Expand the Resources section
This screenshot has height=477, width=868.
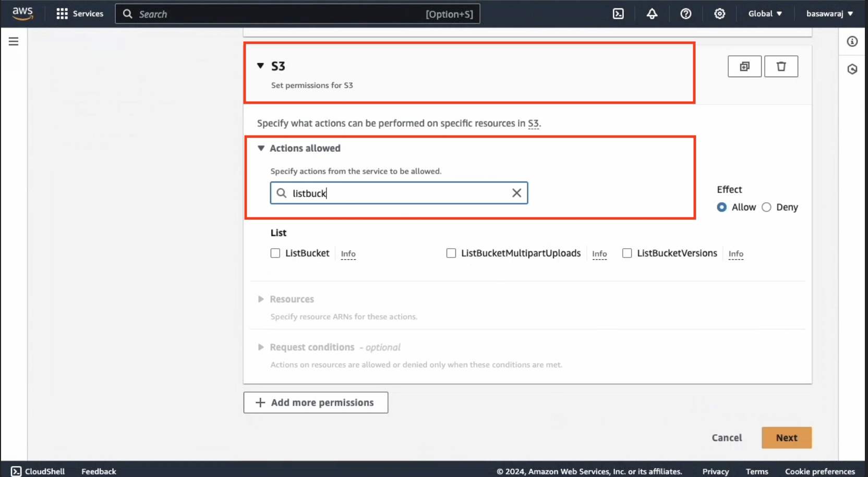click(x=261, y=299)
